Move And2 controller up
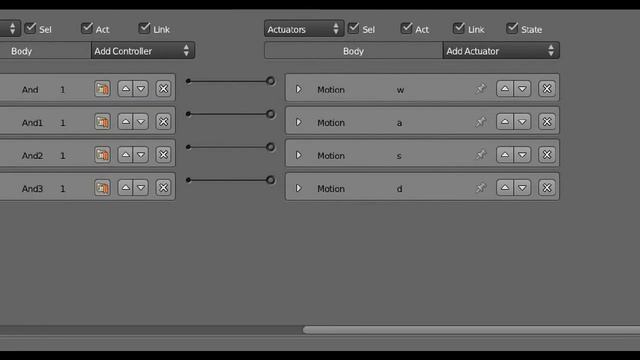The image size is (640, 360). (x=125, y=155)
